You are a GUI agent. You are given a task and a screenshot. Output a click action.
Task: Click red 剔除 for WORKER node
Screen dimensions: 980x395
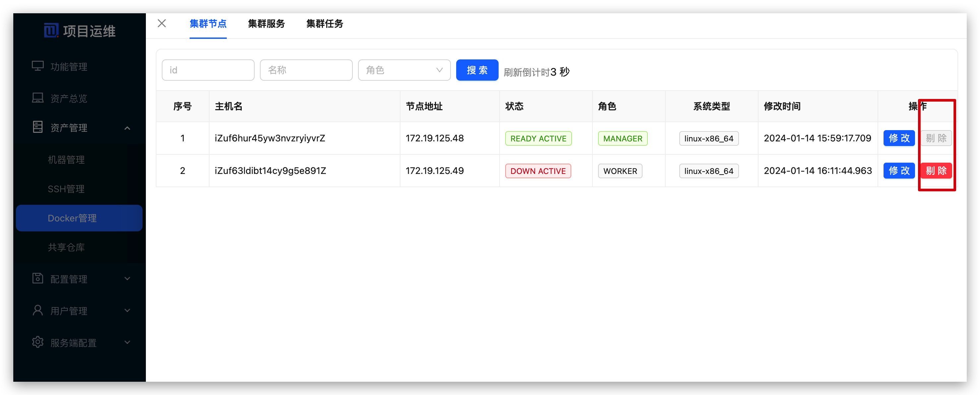(x=936, y=171)
